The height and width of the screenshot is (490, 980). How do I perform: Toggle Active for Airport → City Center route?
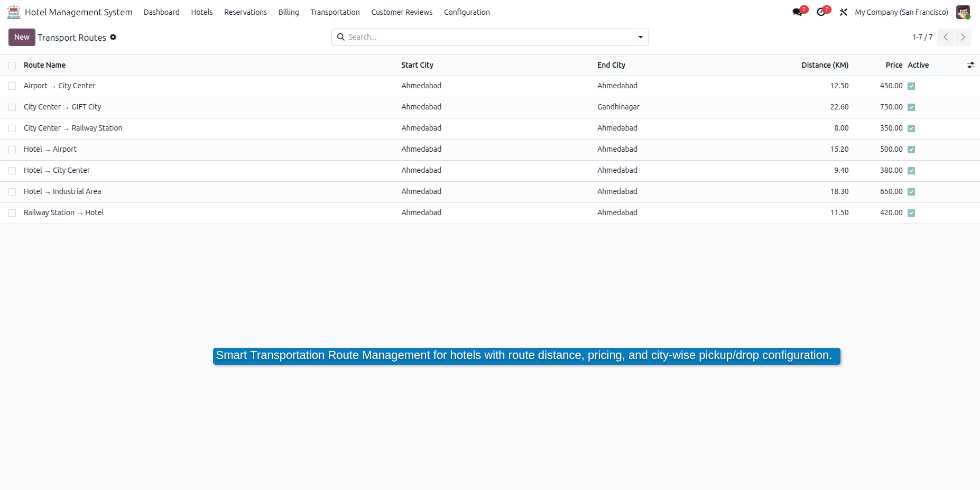tap(911, 86)
